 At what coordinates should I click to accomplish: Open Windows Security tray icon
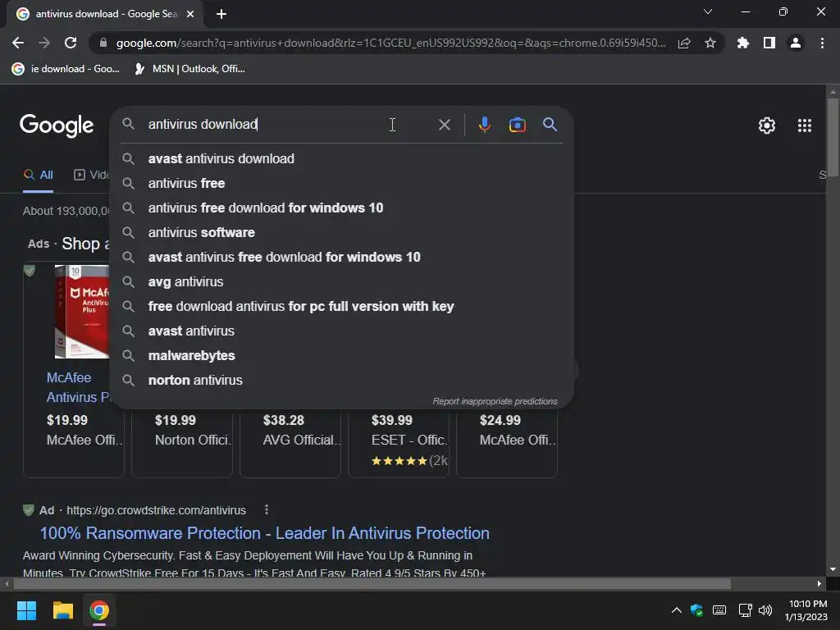click(696, 609)
